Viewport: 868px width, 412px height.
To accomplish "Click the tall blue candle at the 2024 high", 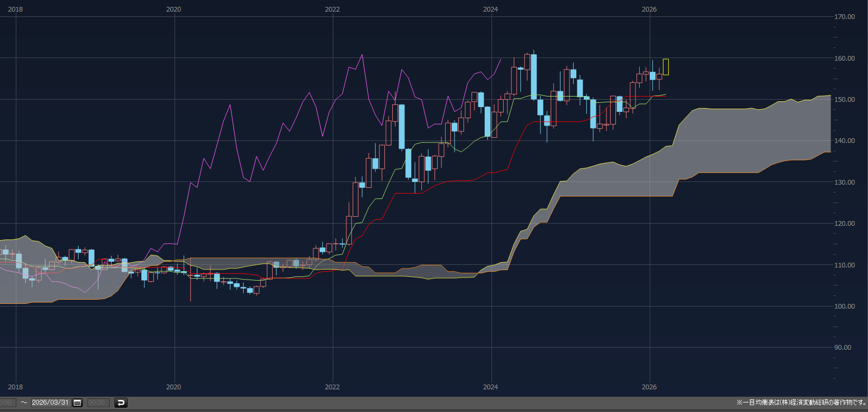I will pyautogui.click(x=534, y=76).
